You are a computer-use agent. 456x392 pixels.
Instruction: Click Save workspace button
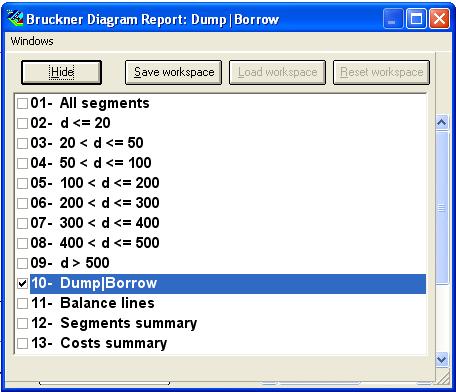point(173,72)
